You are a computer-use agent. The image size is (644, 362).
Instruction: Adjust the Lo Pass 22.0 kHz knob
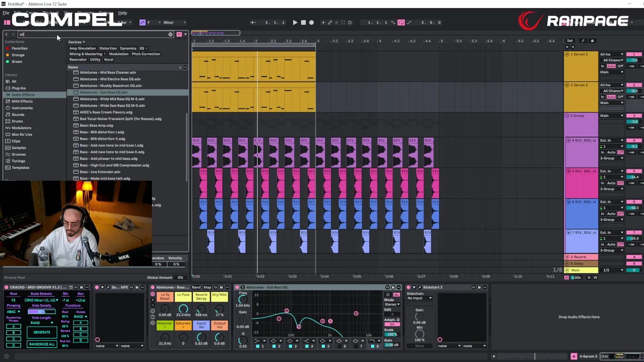click(183, 308)
